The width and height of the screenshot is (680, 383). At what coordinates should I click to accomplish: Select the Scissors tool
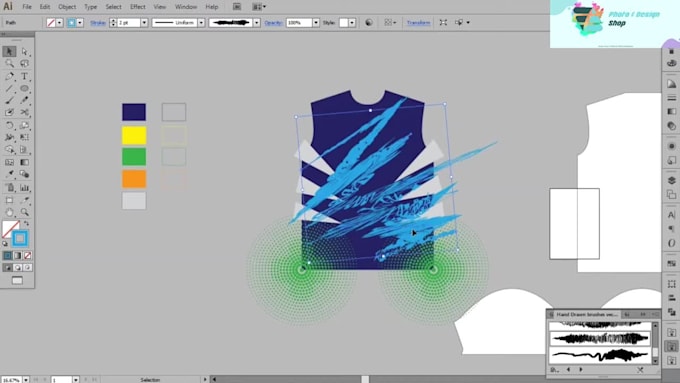click(x=24, y=112)
